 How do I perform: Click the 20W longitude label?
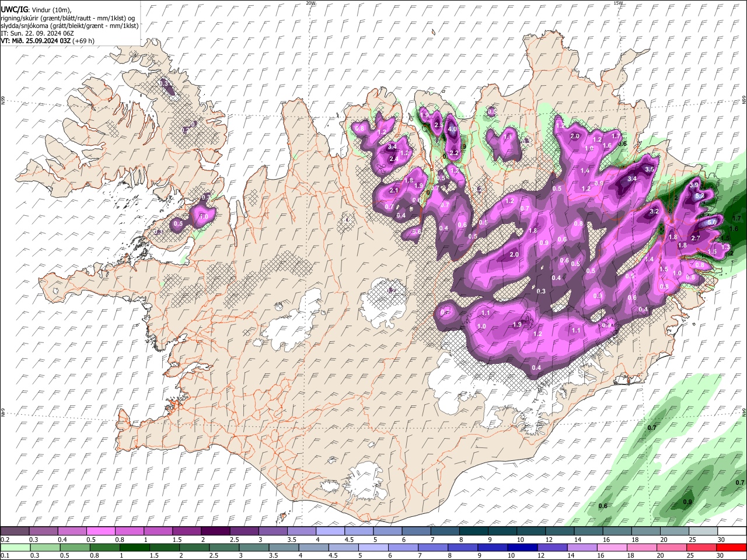pos(310,3)
